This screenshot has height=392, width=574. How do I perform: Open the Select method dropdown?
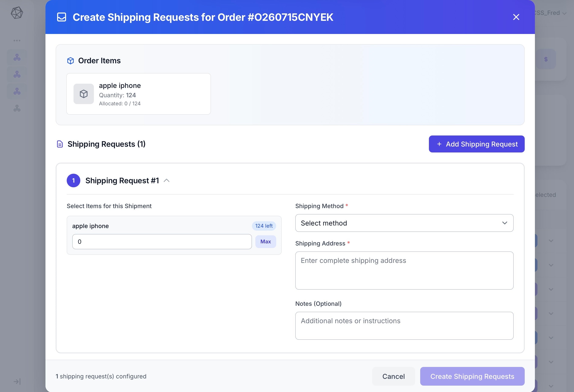point(404,223)
